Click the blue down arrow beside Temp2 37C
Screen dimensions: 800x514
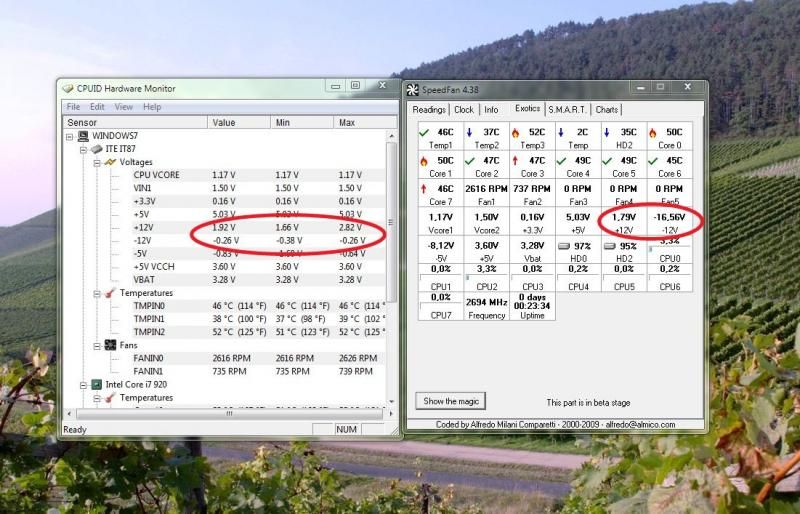pyautogui.click(x=469, y=132)
